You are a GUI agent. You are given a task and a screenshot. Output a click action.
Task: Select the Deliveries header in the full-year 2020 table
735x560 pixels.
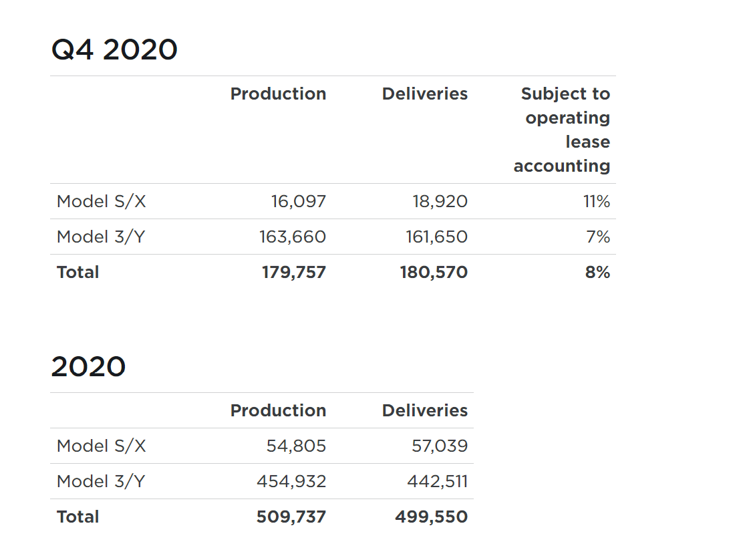pos(425,410)
